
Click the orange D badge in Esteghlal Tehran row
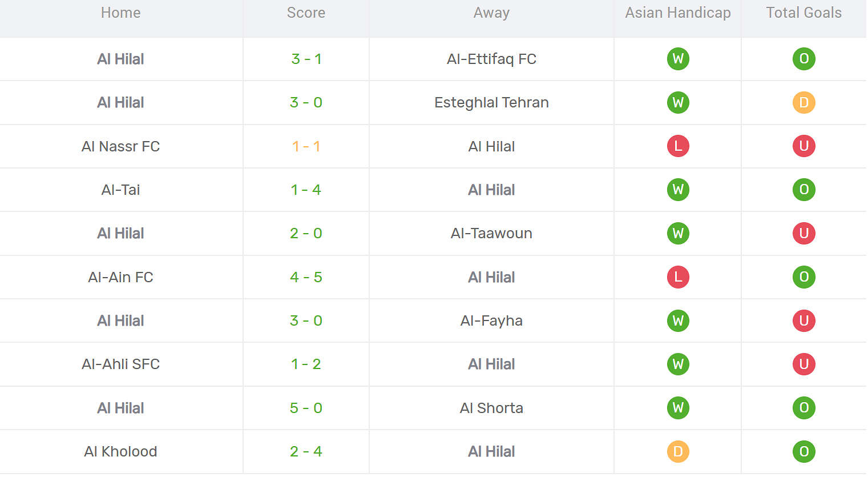pyautogui.click(x=804, y=103)
